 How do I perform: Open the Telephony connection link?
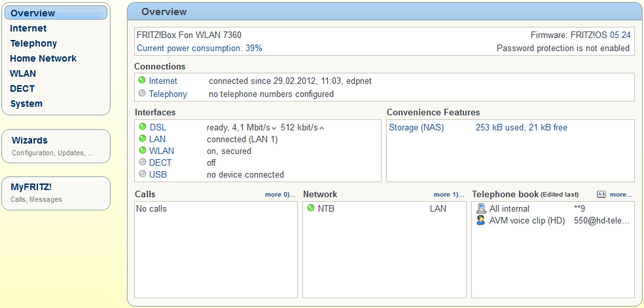(x=168, y=94)
